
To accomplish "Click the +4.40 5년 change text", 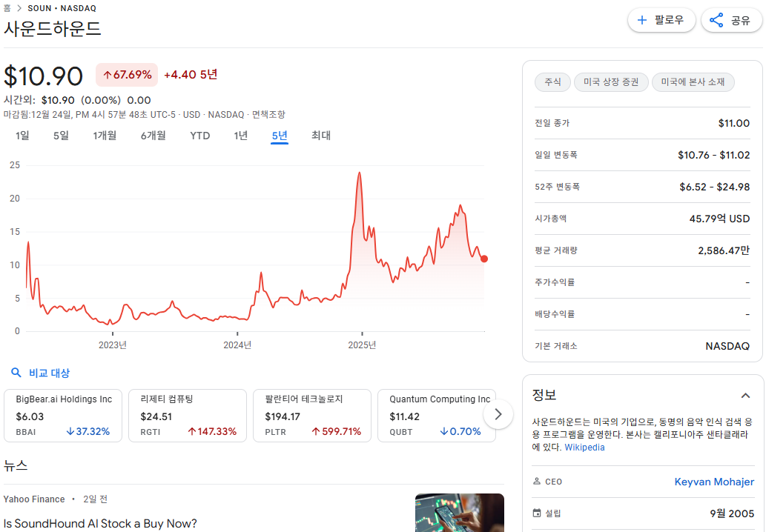I will [x=191, y=75].
